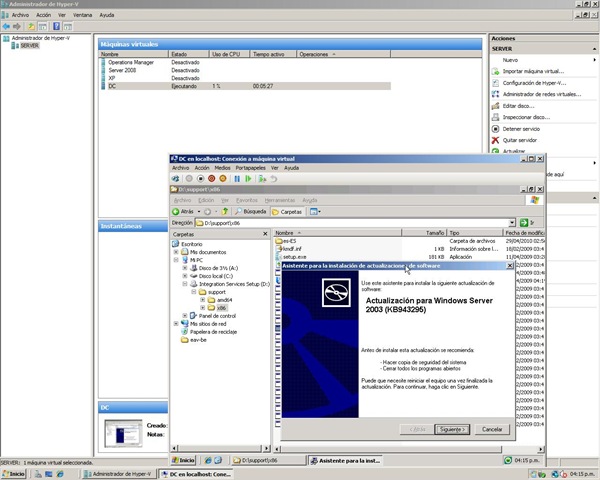This screenshot has width=600, height=480.
Task: Click the Siguiente button in wizard
Action: coord(452,429)
